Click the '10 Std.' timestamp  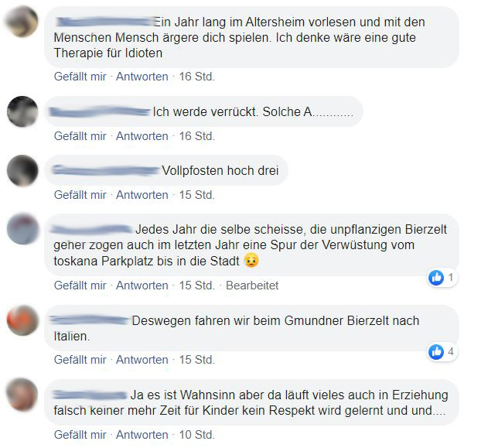pos(196,435)
